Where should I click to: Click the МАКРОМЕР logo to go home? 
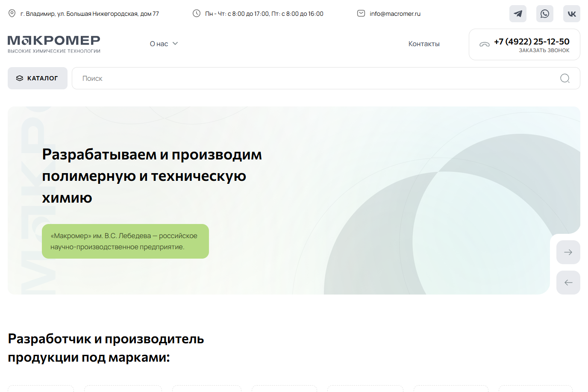pos(54,44)
